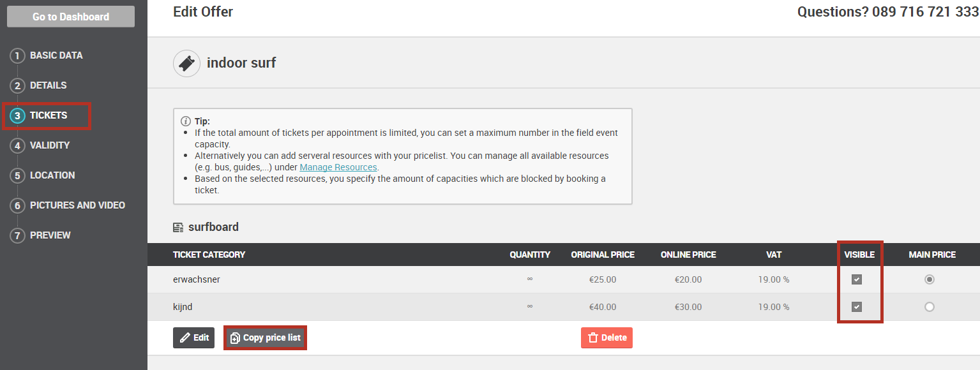Select the highlighted step 3 circle icon

point(18,115)
